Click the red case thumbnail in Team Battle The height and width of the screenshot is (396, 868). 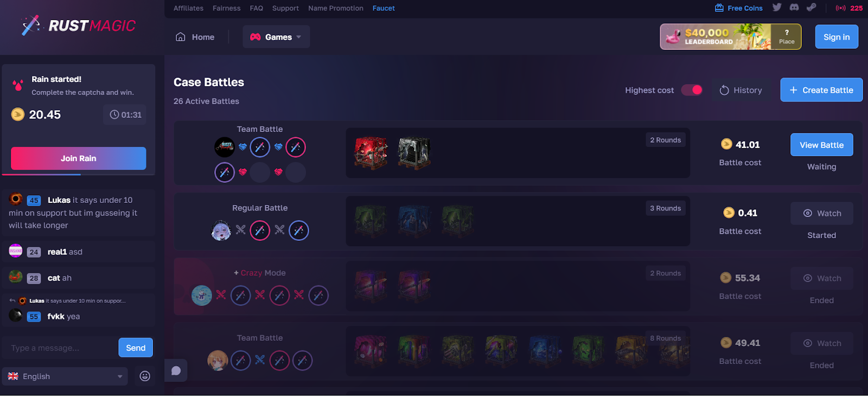[x=371, y=152]
